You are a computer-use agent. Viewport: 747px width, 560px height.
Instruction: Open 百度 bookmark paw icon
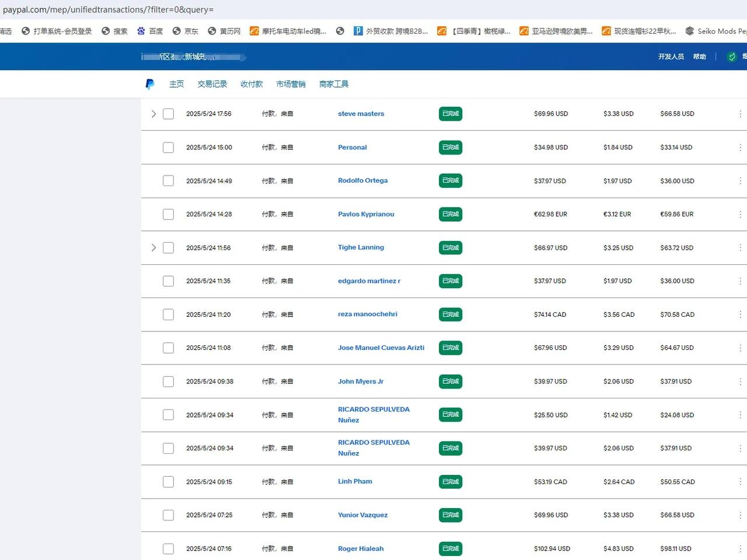coord(141,31)
